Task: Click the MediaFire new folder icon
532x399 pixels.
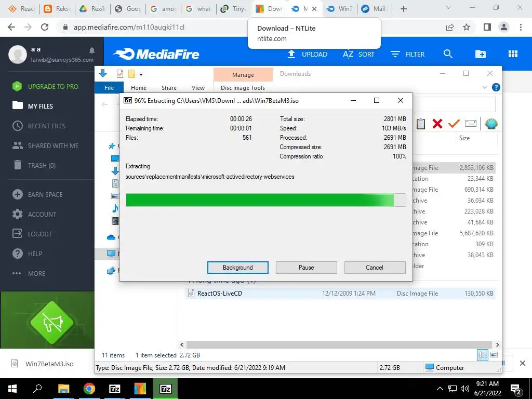Action: click(481, 54)
